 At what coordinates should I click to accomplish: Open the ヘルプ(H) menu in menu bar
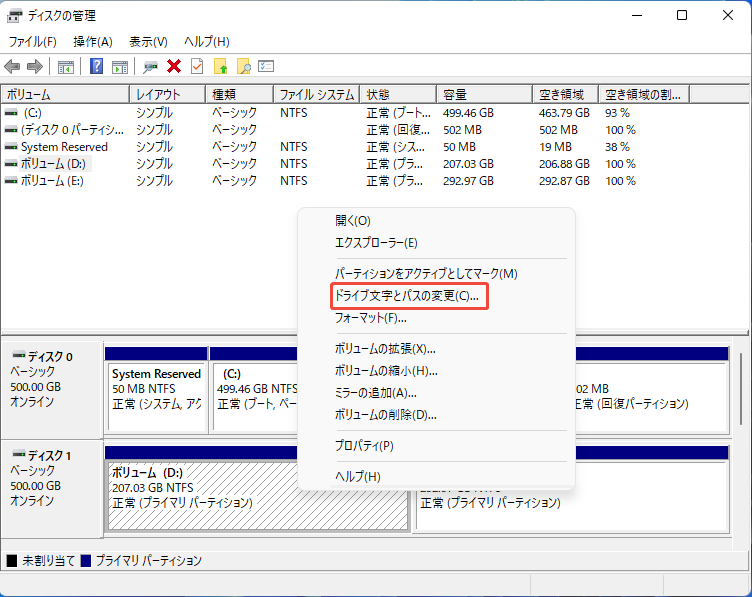207,42
